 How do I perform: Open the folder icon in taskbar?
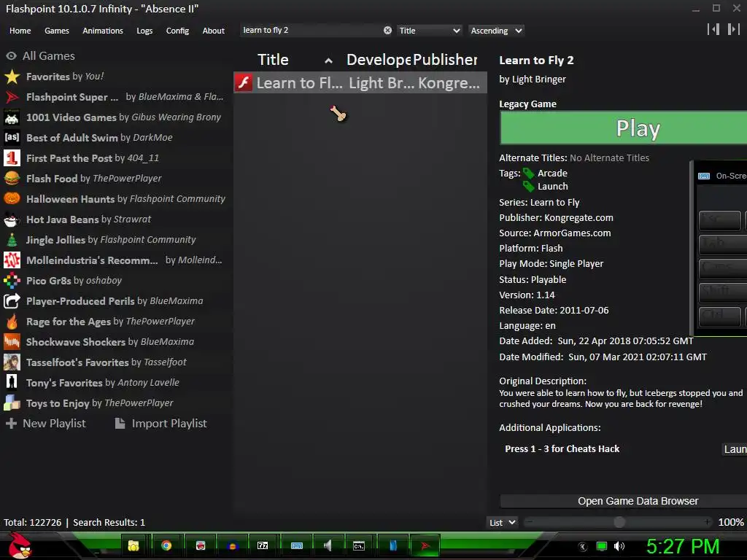(x=133, y=545)
